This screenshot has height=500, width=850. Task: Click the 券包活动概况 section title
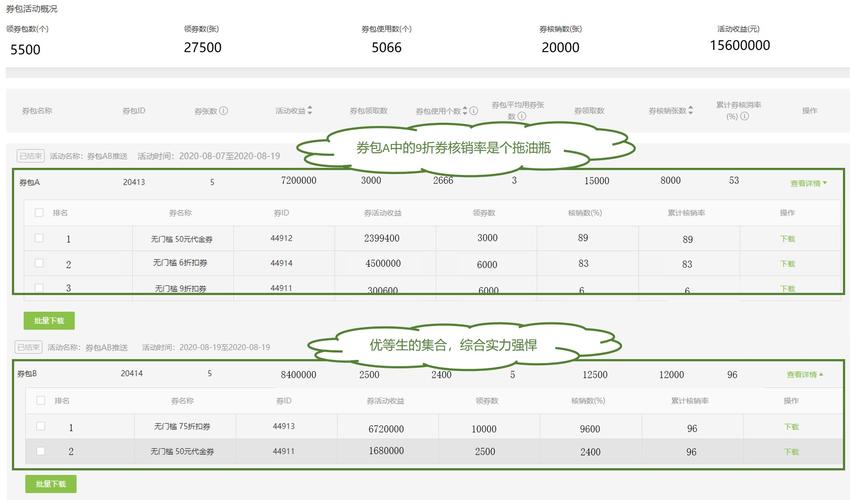(31, 9)
